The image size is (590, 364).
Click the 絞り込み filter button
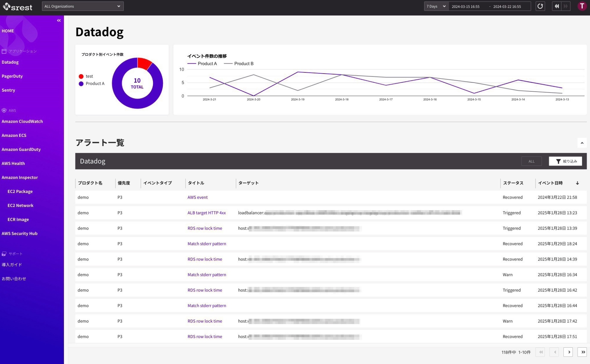[565, 161]
